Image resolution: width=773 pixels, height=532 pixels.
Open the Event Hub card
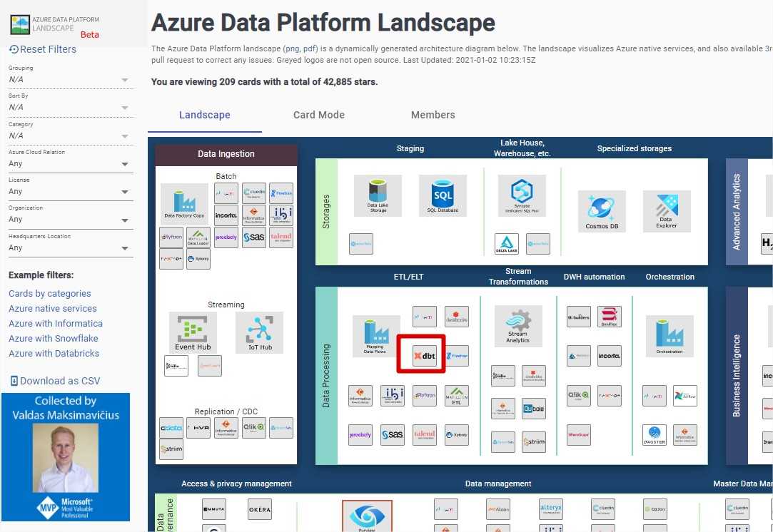(x=193, y=332)
